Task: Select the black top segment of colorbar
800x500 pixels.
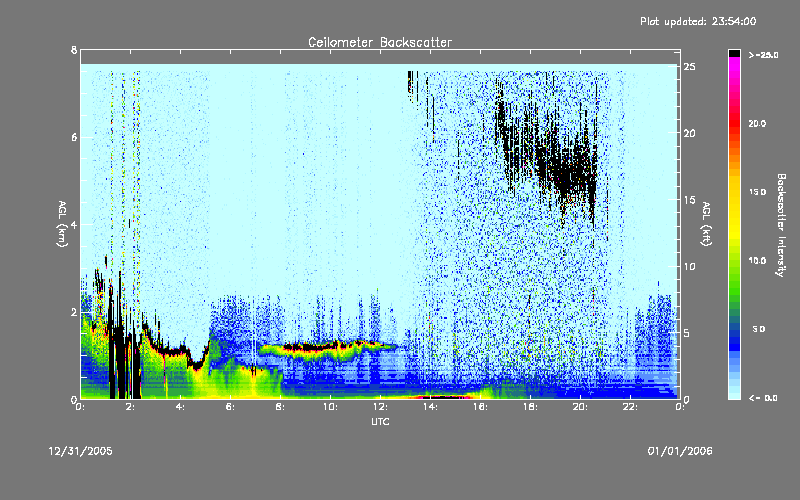Action: coord(734,53)
